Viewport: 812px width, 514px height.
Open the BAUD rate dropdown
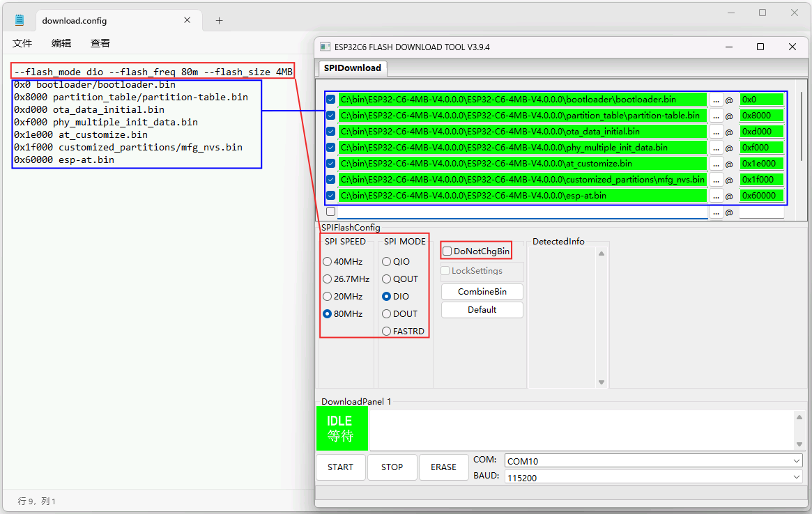[x=653, y=478]
